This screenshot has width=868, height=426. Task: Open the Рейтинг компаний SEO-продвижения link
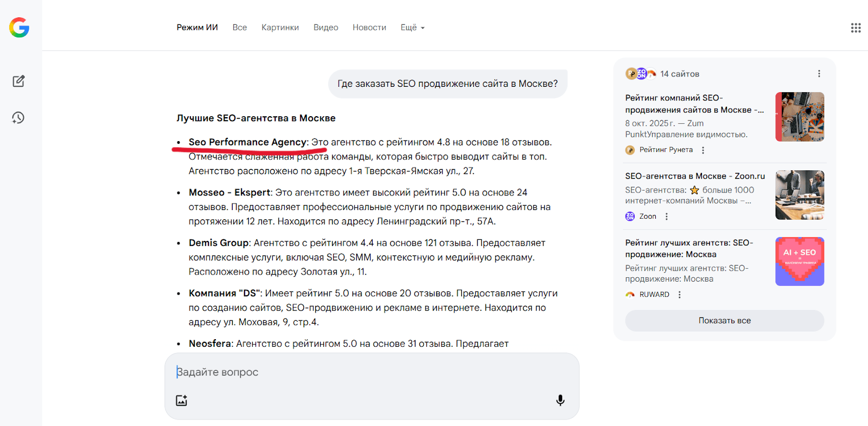(694, 104)
